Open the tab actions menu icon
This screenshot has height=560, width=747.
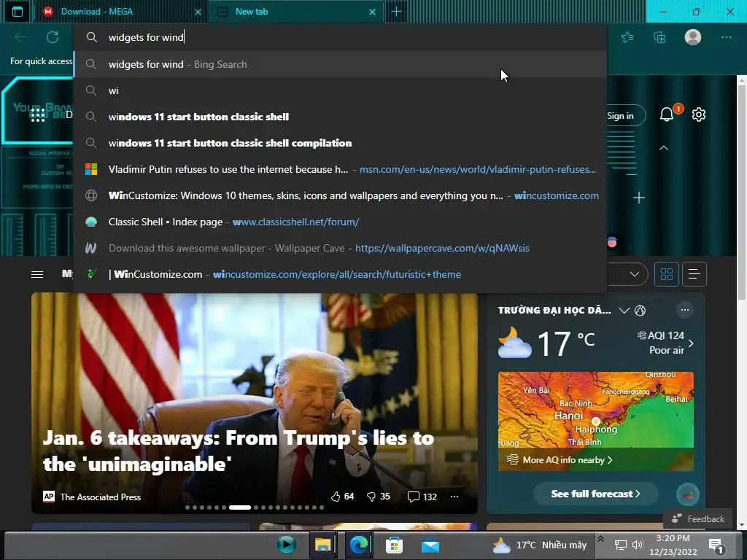pos(18,12)
